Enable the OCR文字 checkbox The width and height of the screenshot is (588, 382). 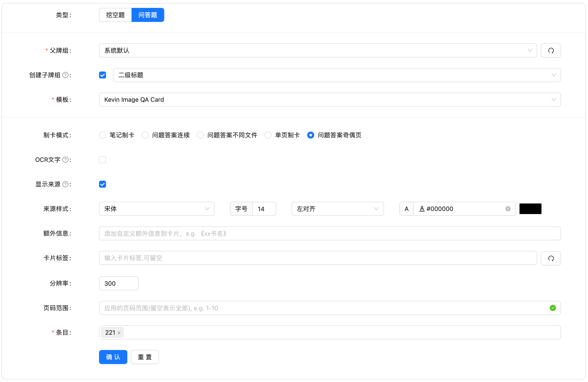click(103, 160)
